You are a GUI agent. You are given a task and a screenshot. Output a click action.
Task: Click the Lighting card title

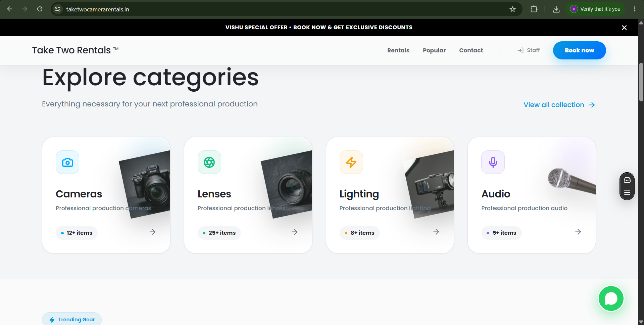point(359,194)
